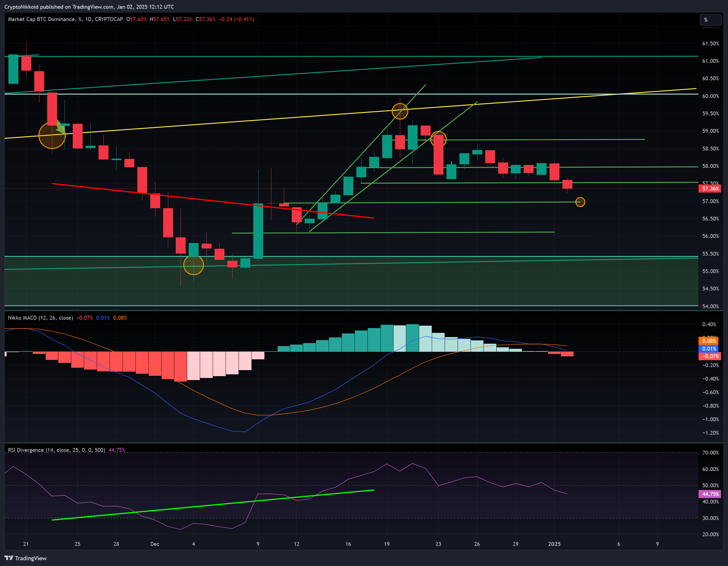Click the change value −0.24 (−0.41%)
This screenshot has width=728, height=566.
[x=236, y=19]
